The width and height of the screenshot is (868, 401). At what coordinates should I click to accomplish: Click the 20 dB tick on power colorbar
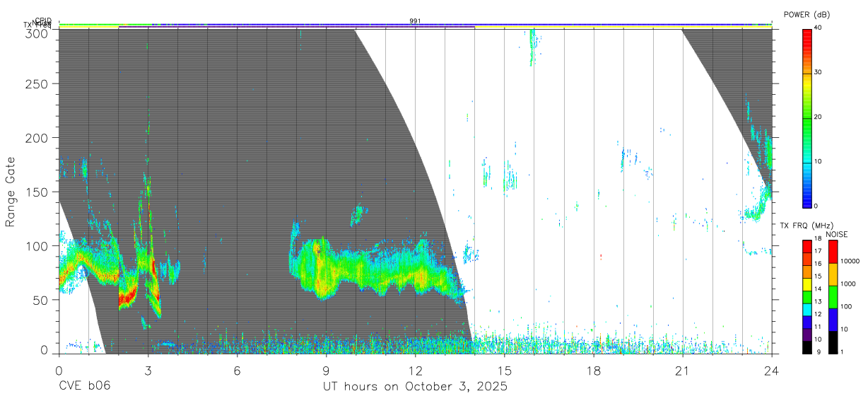click(x=817, y=117)
